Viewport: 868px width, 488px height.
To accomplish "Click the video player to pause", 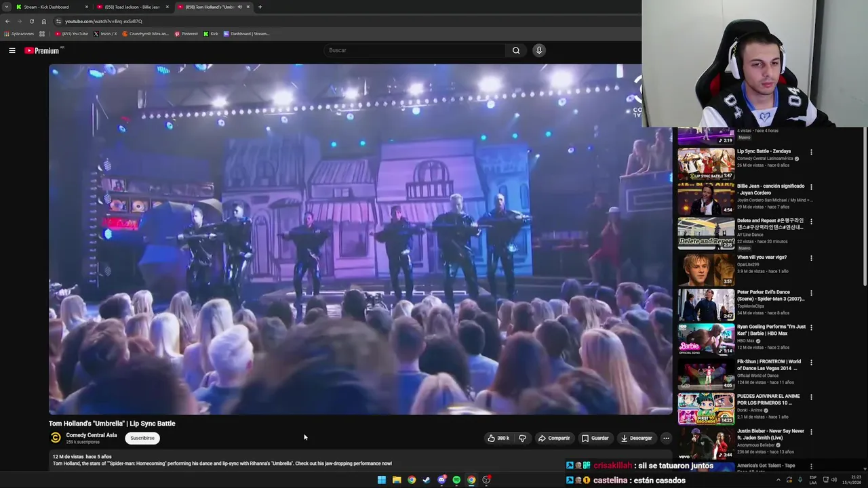I will pyautogui.click(x=360, y=239).
